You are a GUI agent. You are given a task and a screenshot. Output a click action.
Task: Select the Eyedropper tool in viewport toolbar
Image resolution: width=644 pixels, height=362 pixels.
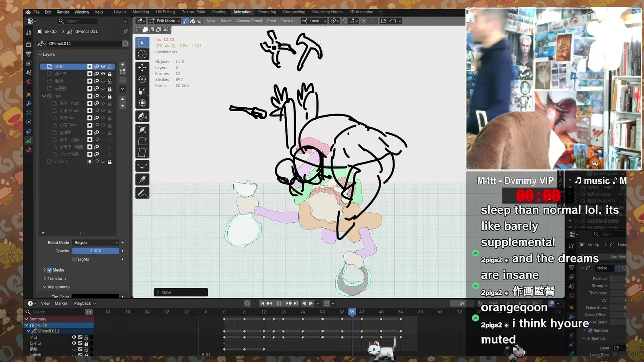click(x=142, y=179)
